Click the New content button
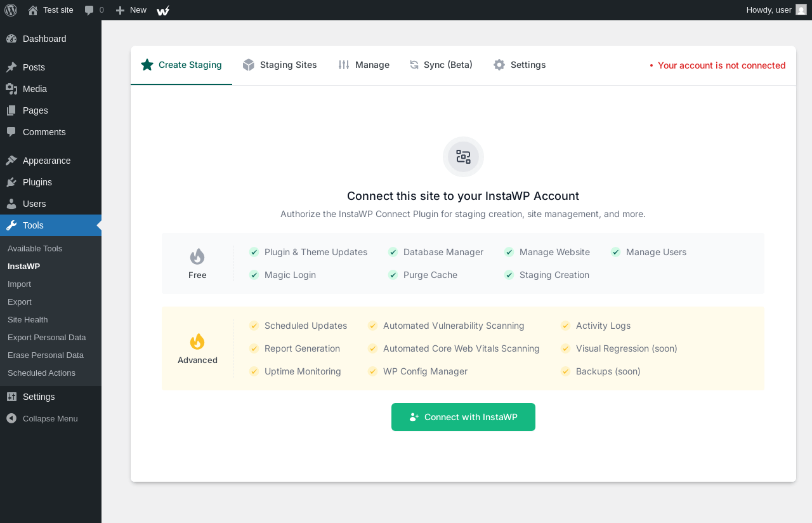812x523 pixels. (x=131, y=10)
